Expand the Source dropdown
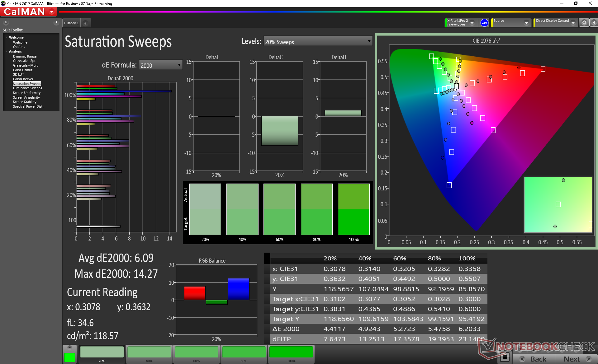 tap(526, 23)
